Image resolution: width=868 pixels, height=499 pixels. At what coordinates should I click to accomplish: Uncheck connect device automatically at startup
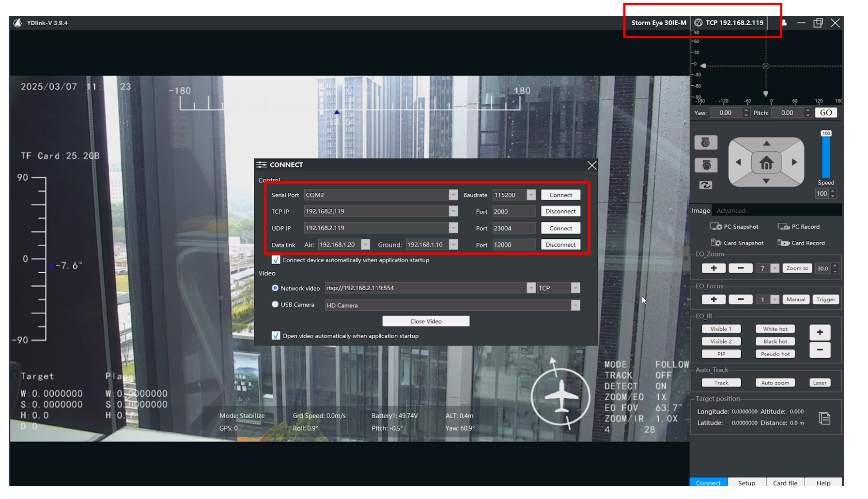pyautogui.click(x=276, y=260)
